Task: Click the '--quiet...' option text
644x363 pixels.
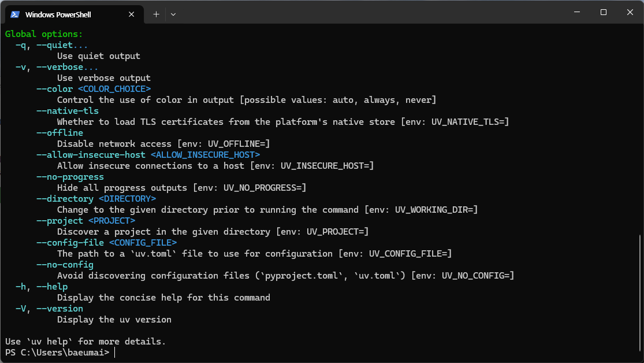Action: [x=62, y=45]
